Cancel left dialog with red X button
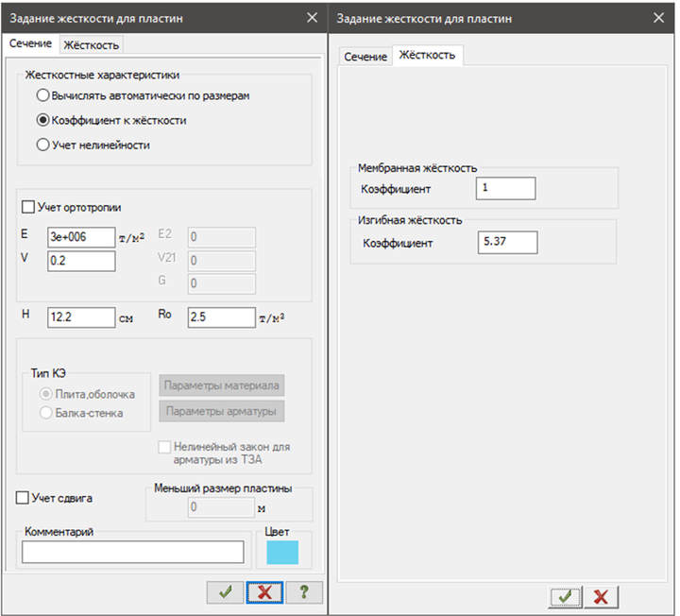Viewport: 680px width, 616px height. coord(265,591)
